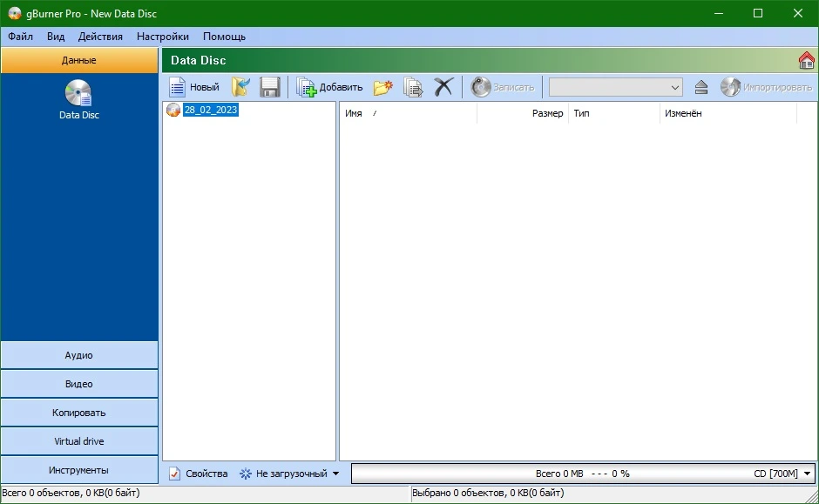Sort file list by Изменён column
The image size is (819, 504).
(728, 113)
